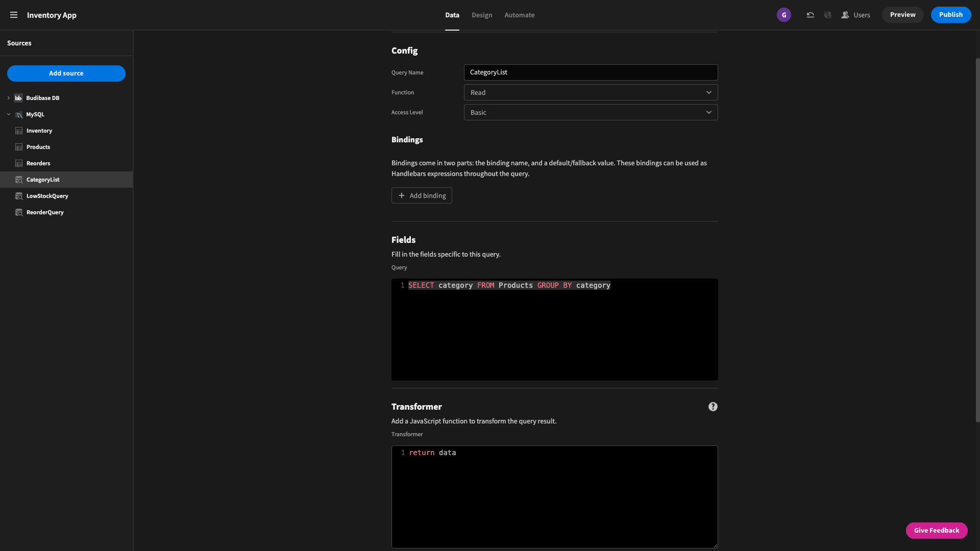Select the Reorders table
This screenshot has height=551, width=980.
(66, 163)
